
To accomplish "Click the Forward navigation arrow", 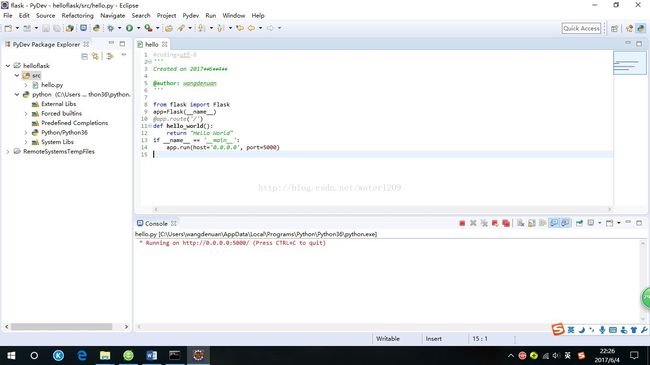I will 270,28.
